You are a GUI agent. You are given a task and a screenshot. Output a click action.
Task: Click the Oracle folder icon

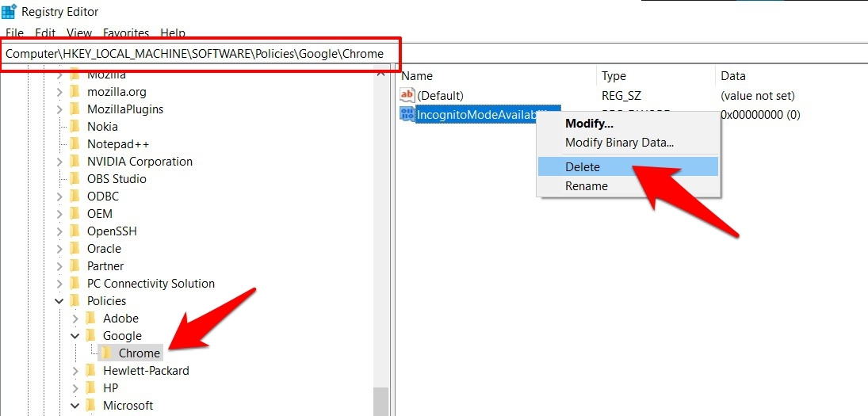tap(75, 248)
